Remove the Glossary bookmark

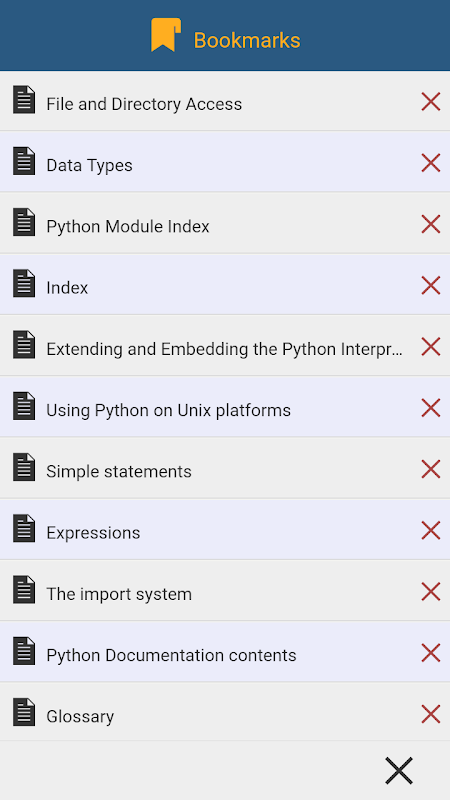click(431, 714)
